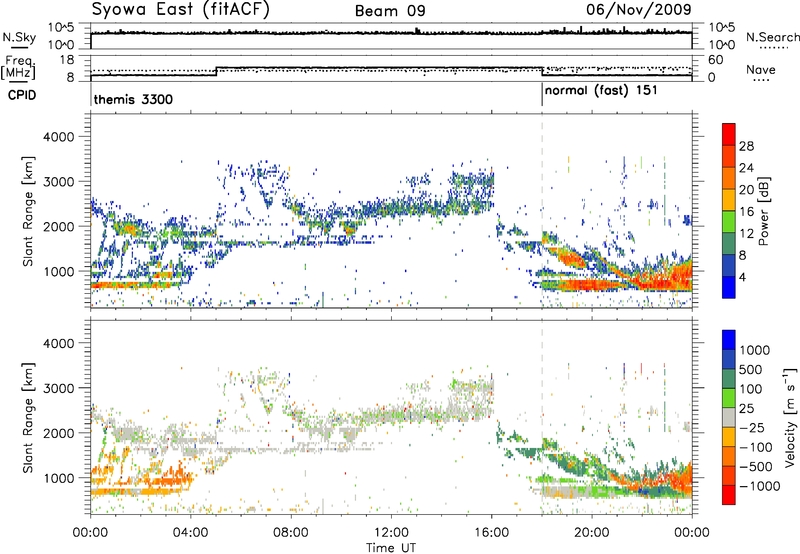
Task: Click the 'Power [dB]' color bar label
Action: coord(763,211)
